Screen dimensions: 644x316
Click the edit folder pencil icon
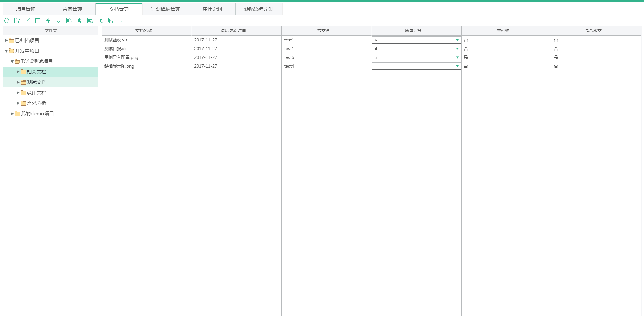pos(27,21)
